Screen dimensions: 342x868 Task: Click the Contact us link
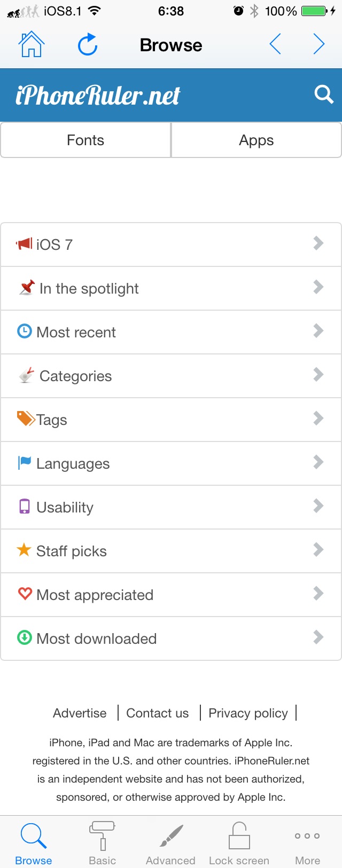pyautogui.click(x=158, y=713)
